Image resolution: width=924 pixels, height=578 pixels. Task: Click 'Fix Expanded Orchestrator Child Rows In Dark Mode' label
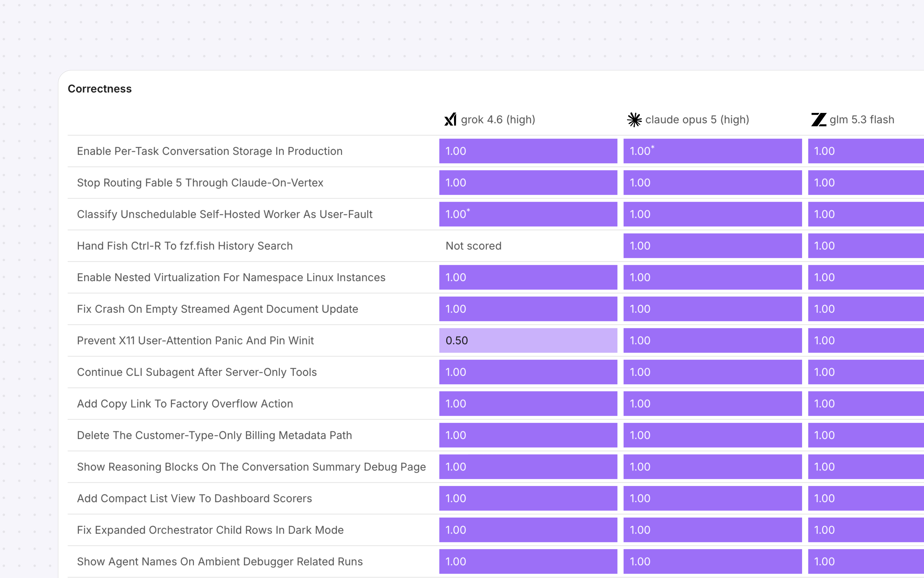(210, 530)
